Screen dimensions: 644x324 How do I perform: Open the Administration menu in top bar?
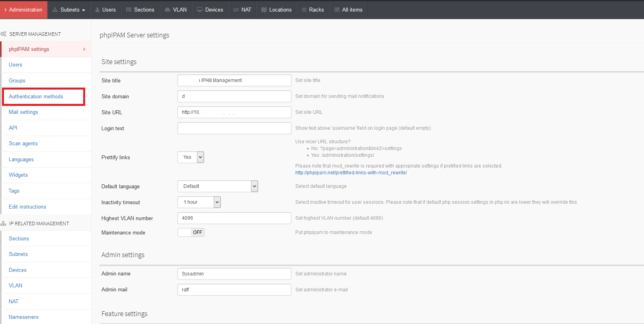click(x=23, y=10)
